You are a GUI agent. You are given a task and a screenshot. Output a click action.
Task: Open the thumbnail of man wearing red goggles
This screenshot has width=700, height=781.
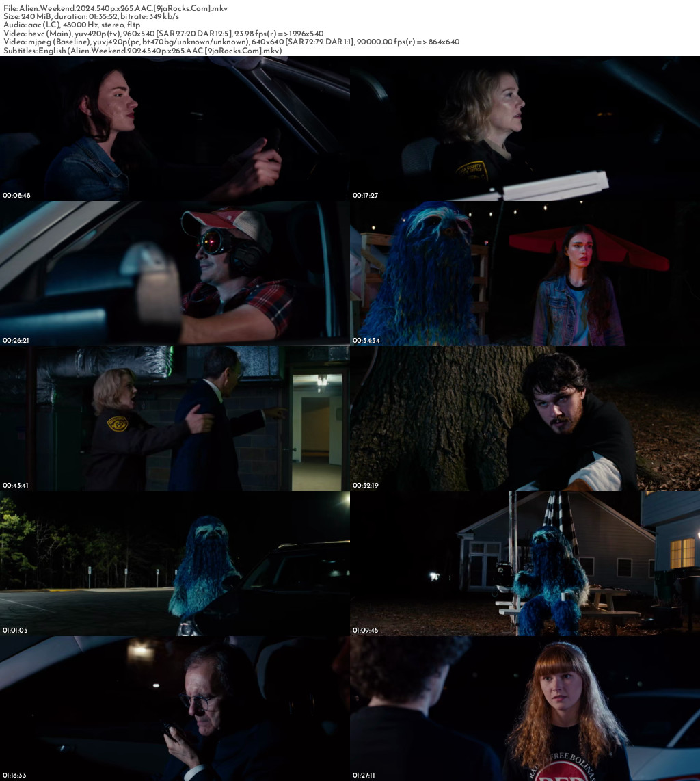(x=174, y=274)
